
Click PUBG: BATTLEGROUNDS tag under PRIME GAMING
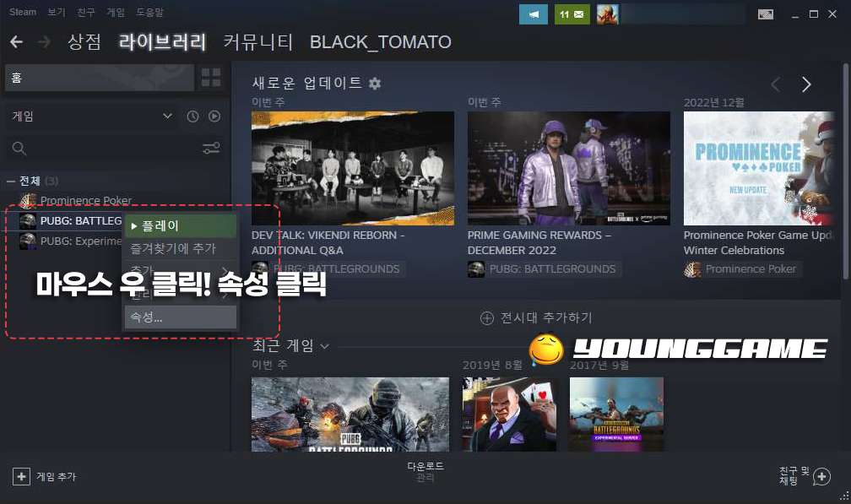545,269
